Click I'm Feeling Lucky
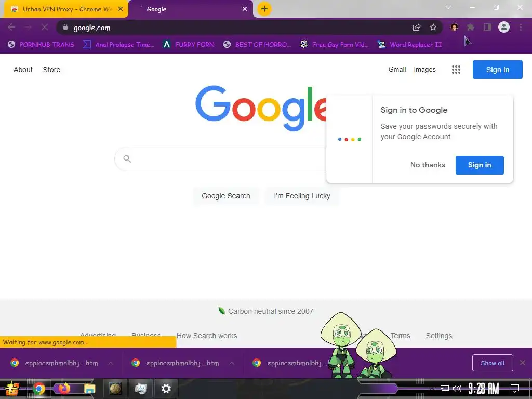532x399 pixels. pos(302,196)
